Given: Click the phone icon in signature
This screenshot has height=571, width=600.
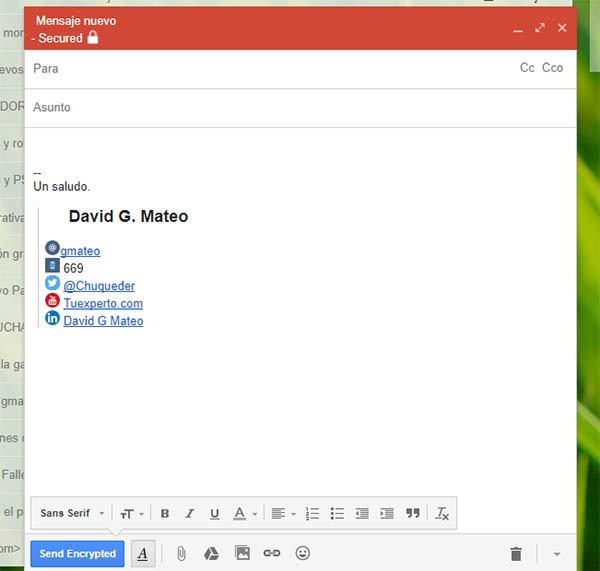Looking at the screenshot, I should pyautogui.click(x=52, y=265).
